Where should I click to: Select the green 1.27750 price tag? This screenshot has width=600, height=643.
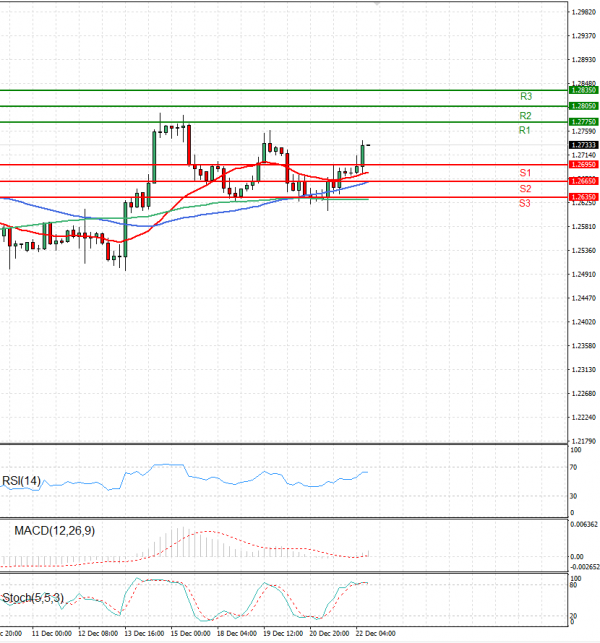pyautogui.click(x=584, y=122)
